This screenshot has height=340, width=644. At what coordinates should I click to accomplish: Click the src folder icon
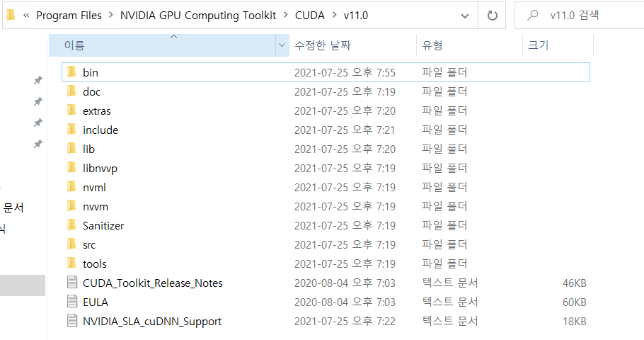[72, 244]
